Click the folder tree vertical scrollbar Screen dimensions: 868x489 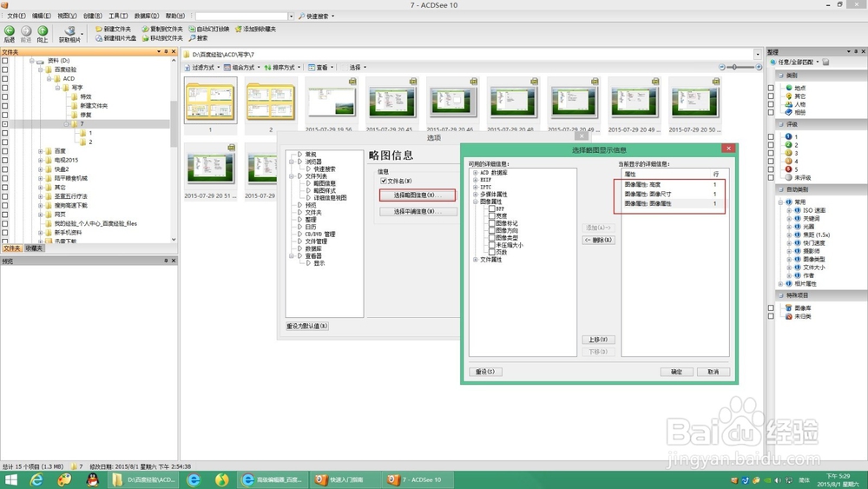[x=174, y=149]
